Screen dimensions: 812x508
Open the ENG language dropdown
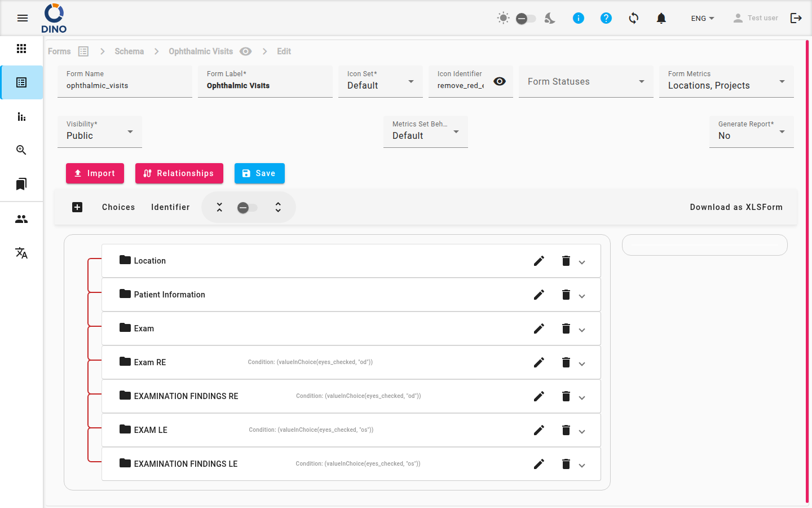tap(703, 18)
